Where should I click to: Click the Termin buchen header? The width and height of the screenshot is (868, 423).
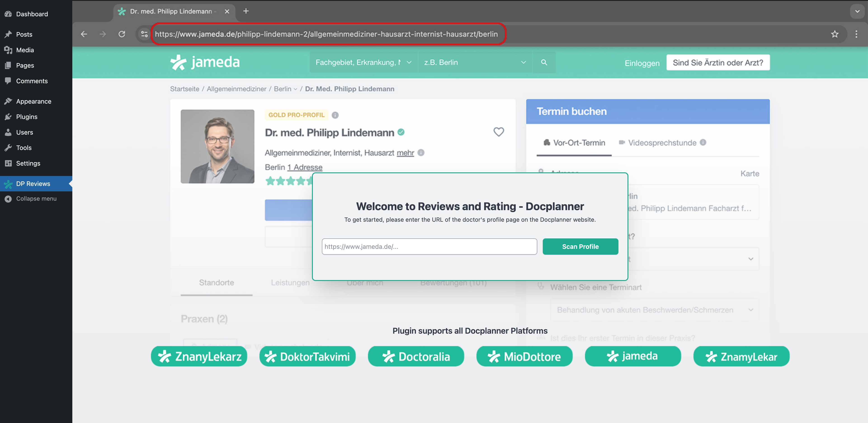point(648,111)
